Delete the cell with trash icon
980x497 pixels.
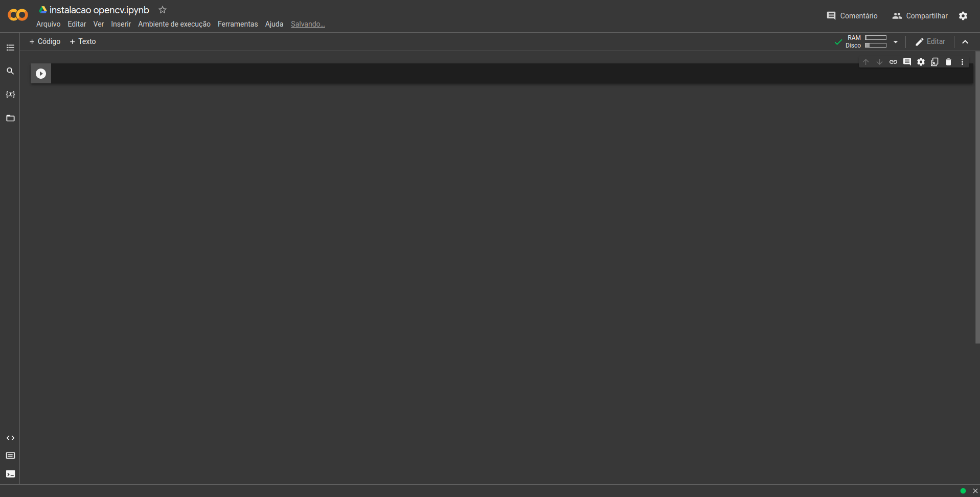[x=948, y=62]
